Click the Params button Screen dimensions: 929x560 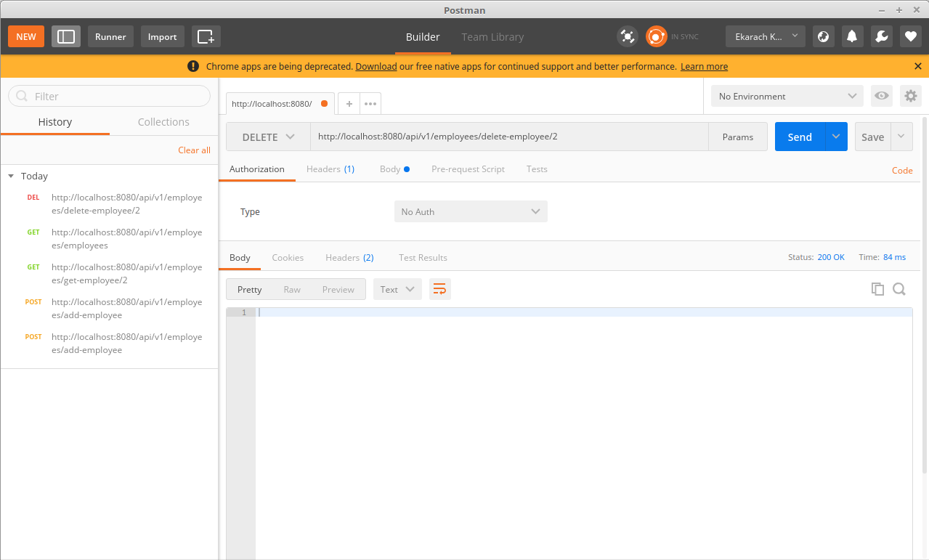(x=738, y=137)
